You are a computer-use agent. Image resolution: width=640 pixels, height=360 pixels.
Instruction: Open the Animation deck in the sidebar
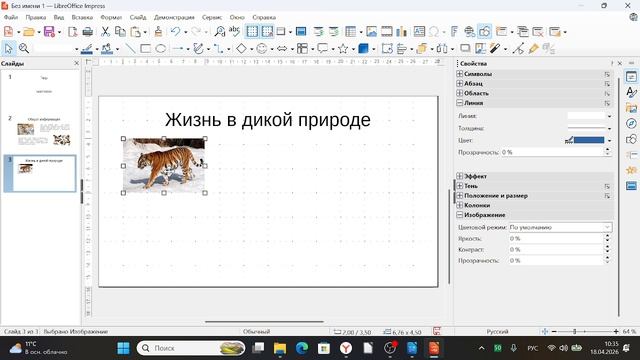(x=631, y=170)
